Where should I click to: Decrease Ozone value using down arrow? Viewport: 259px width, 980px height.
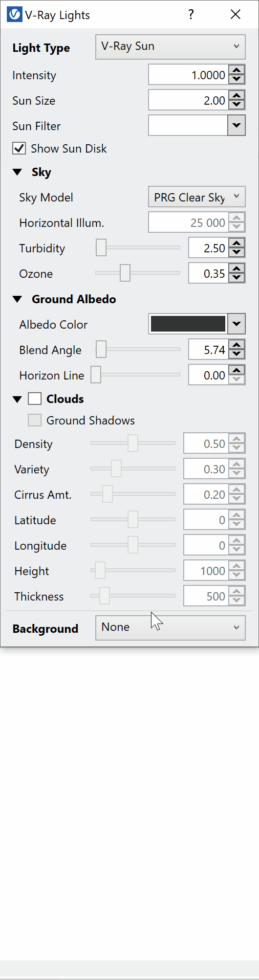(x=237, y=278)
